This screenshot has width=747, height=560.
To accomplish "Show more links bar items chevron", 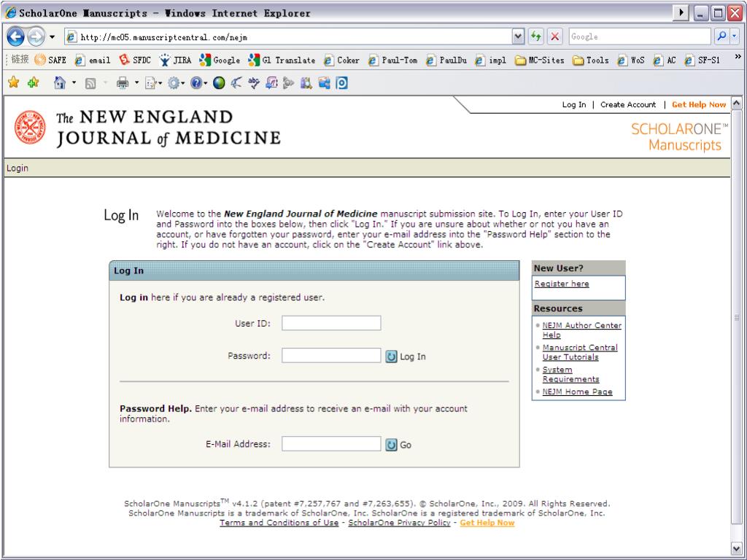I will click(738, 57).
